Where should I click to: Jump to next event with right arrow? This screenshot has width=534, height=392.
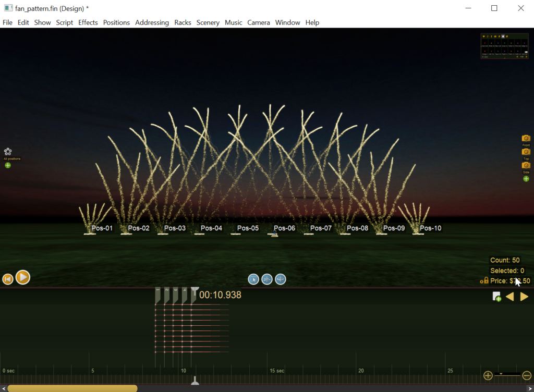pyautogui.click(x=524, y=297)
